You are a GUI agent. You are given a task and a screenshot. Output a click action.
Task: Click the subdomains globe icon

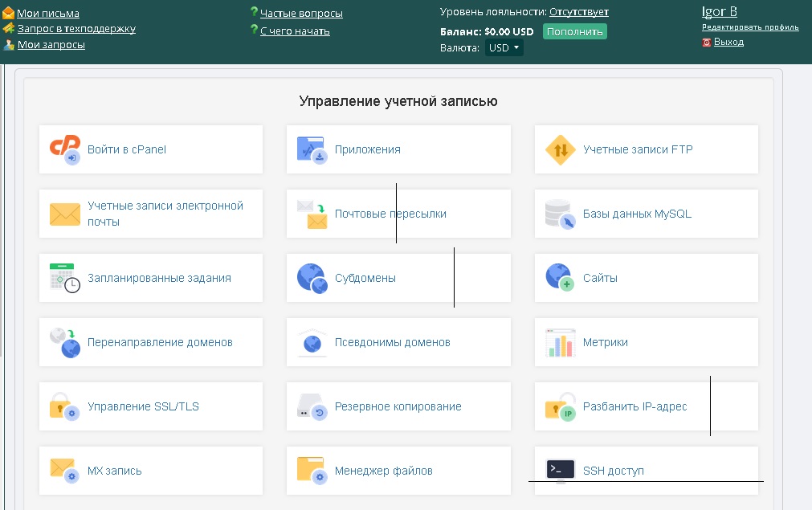tap(312, 278)
